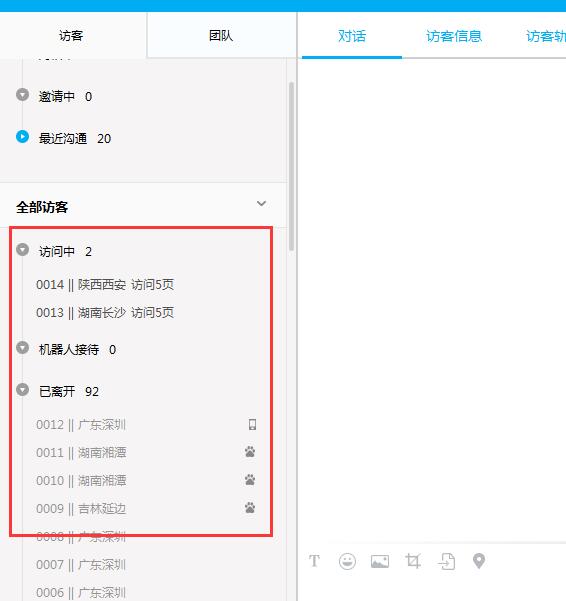The image size is (566, 601).
Task: Click the 机器人接待 0 label
Action: tap(77, 350)
